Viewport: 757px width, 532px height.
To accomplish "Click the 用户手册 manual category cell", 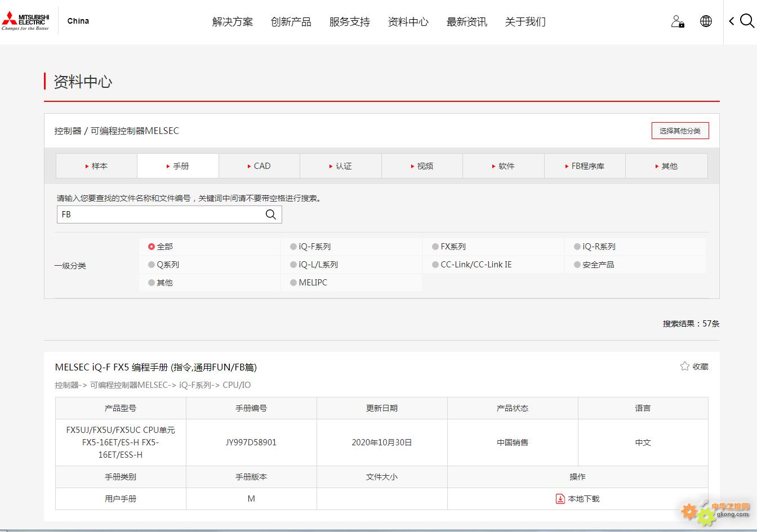I will click(x=121, y=499).
